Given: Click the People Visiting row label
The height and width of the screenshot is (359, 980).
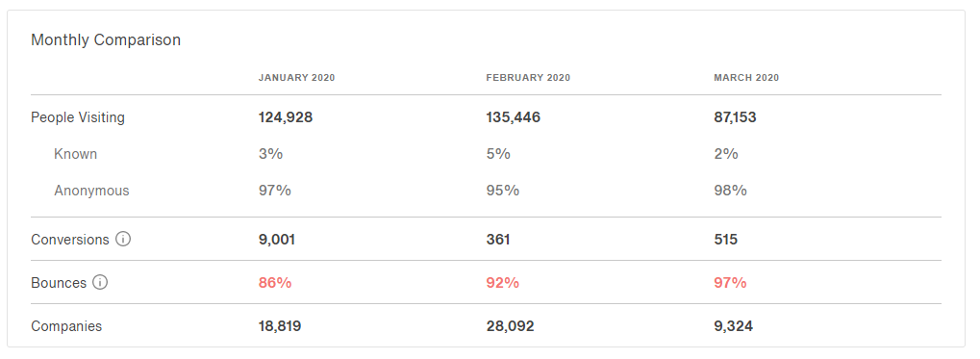Looking at the screenshot, I should coord(78,117).
